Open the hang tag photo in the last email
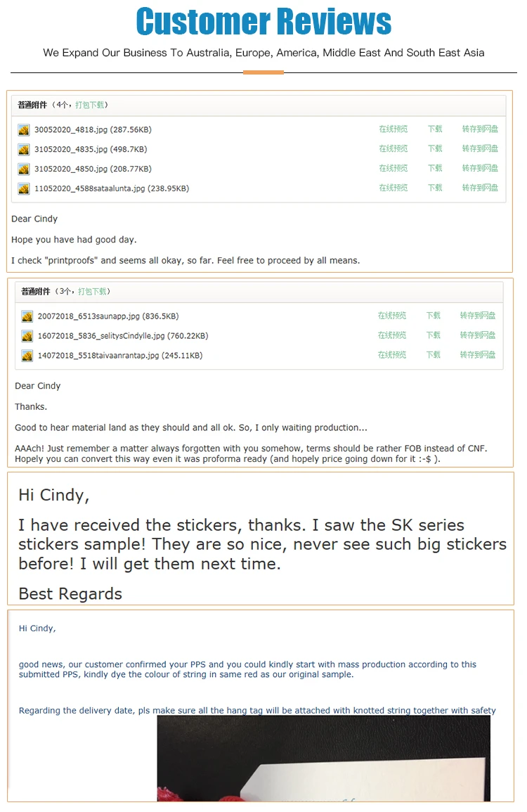This screenshot has height=812, width=527. pyautogui.click(x=323, y=759)
